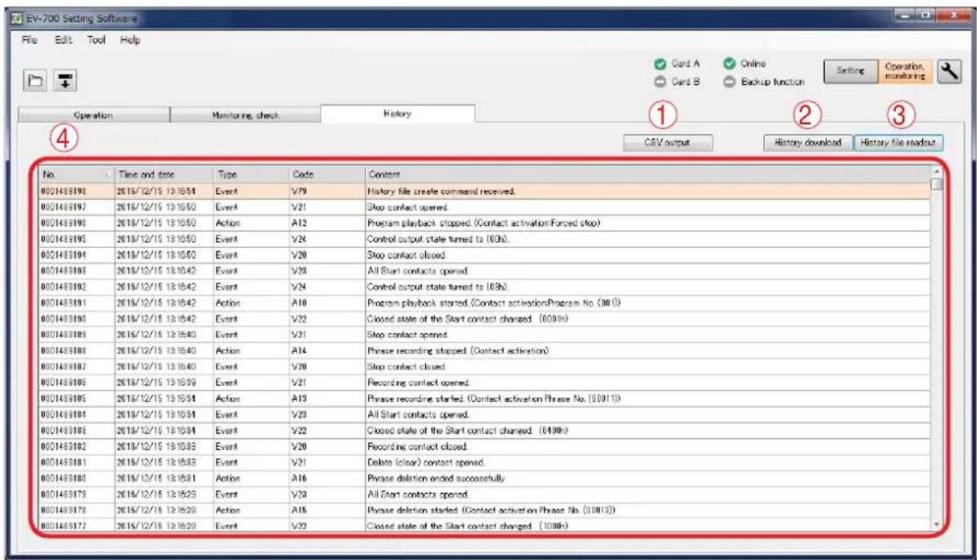This screenshot has height=560, width=977.
Task: Open the Help menu
Action: point(130,40)
